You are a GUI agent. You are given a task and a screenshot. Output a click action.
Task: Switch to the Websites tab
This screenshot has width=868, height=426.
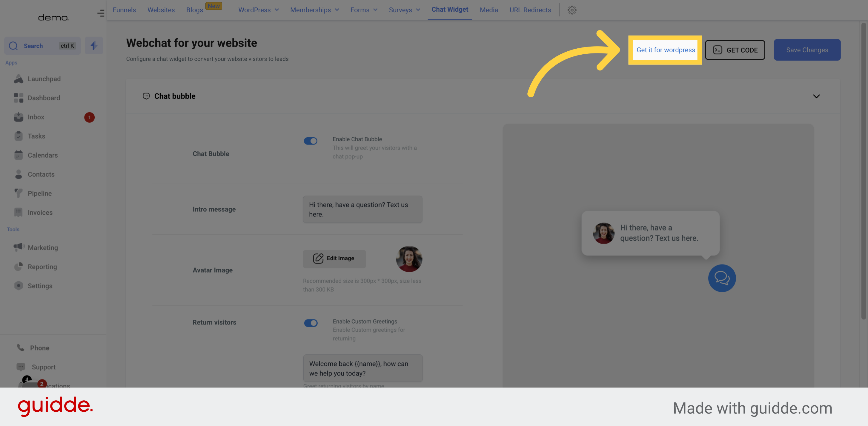point(161,10)
